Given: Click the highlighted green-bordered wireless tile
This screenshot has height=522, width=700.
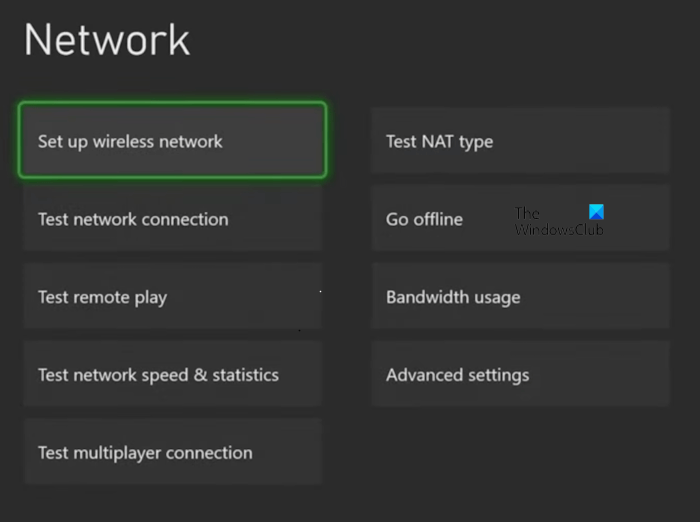Looking at the screenshot, I should [x=172, y=141].
